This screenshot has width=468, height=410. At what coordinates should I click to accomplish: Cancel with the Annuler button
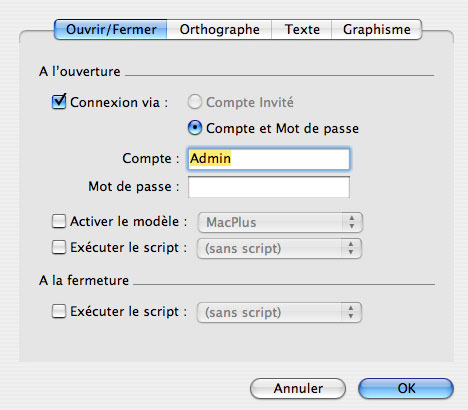[298, 388]
